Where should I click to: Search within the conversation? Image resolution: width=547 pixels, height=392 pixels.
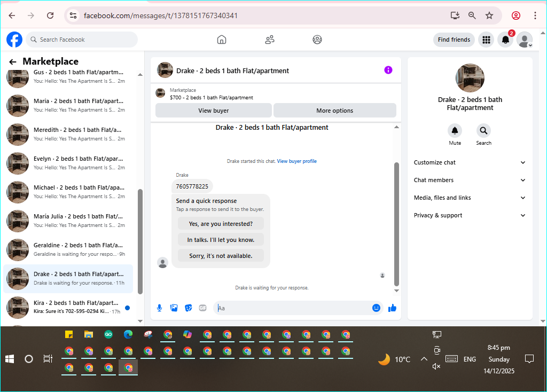click(x=483, y=131)
